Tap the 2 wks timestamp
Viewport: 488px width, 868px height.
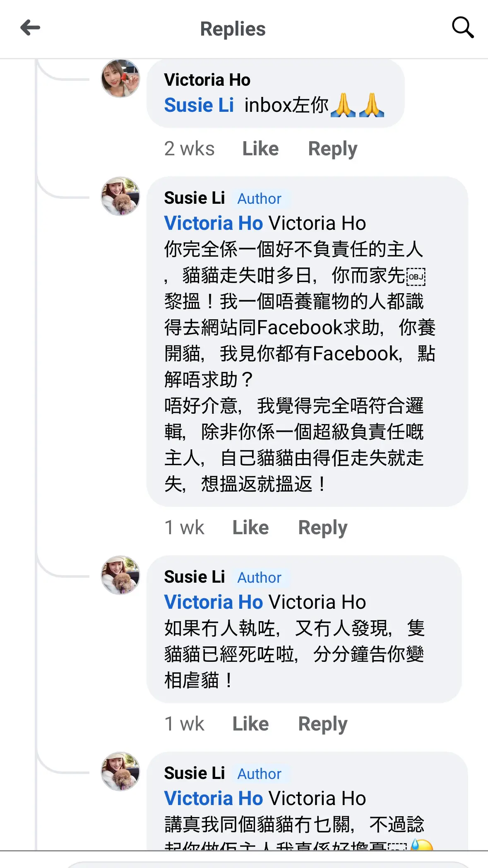(x=190, y=149)
